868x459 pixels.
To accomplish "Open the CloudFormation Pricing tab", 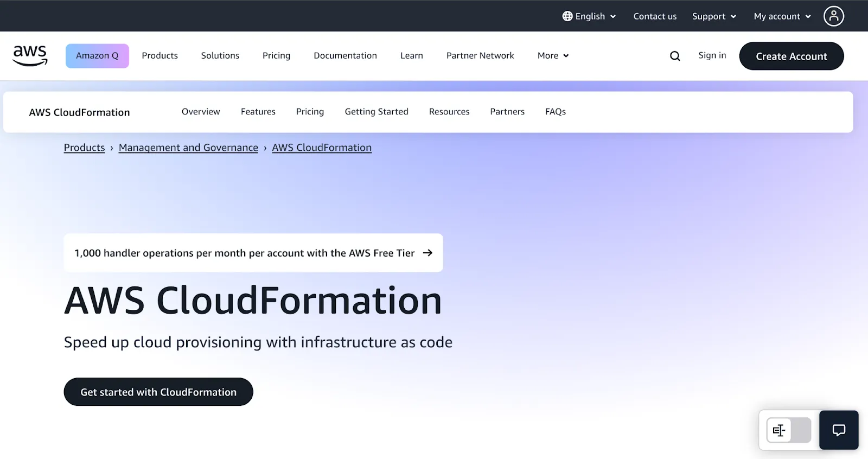I will [x=310, y=111].
